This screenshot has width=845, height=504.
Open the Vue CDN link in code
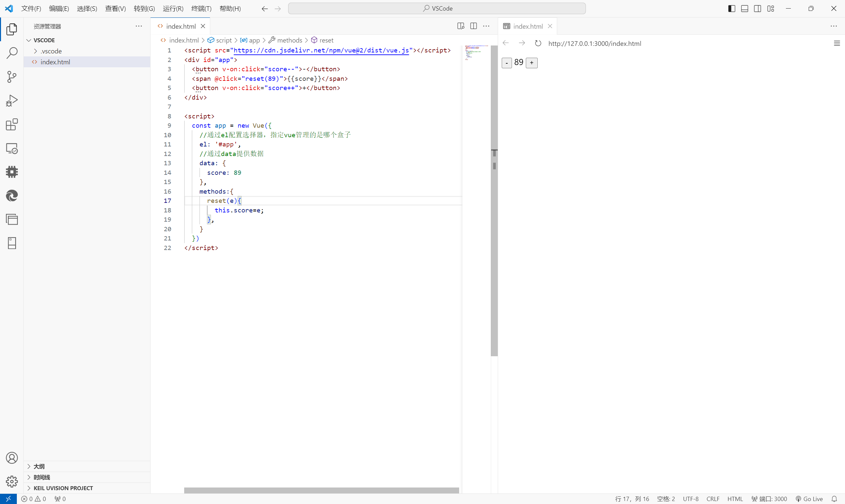click(321, 50)
